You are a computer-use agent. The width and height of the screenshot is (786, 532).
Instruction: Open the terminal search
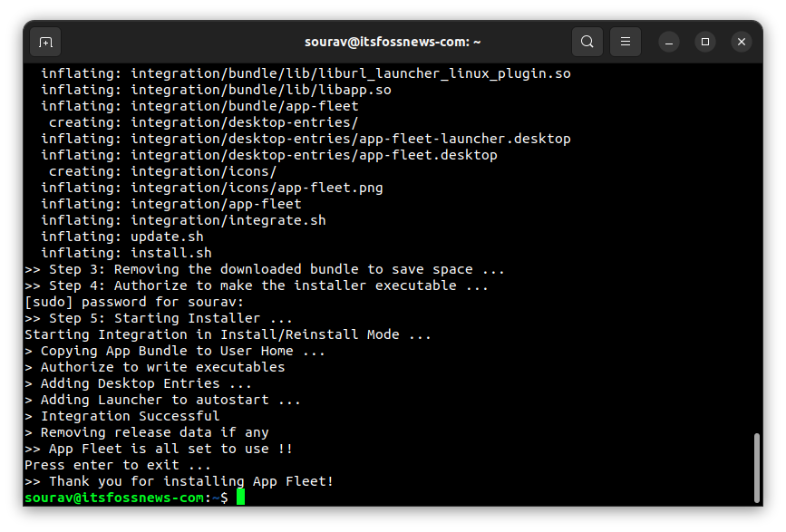pyautogui.click(x=587, y=42)
